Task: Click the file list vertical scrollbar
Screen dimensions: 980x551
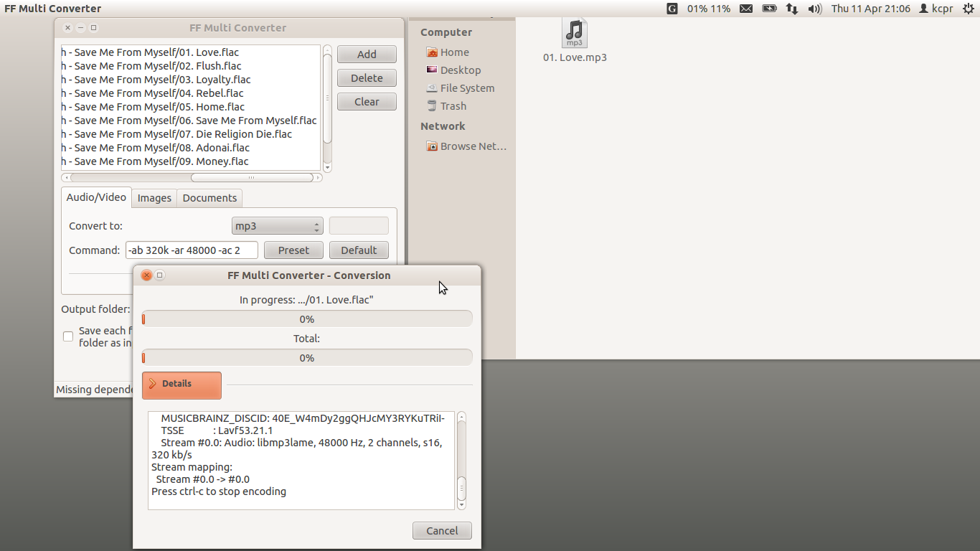Action: click(327, 108)
